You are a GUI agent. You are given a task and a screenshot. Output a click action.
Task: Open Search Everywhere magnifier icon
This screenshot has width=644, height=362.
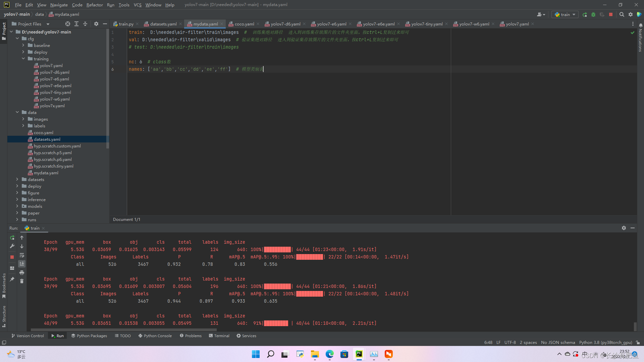coord(622,14)
